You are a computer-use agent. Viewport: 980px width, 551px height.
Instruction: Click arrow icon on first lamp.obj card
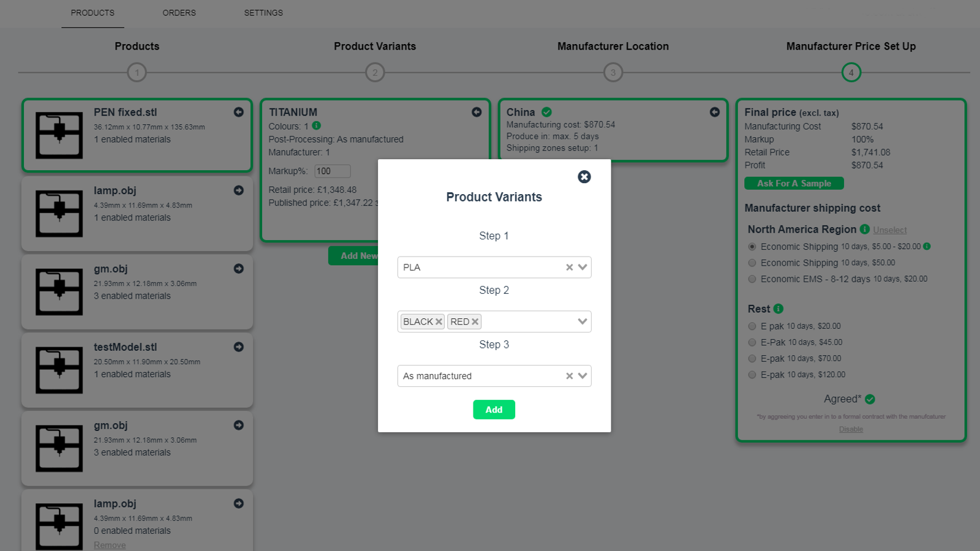tap(239, 190)
